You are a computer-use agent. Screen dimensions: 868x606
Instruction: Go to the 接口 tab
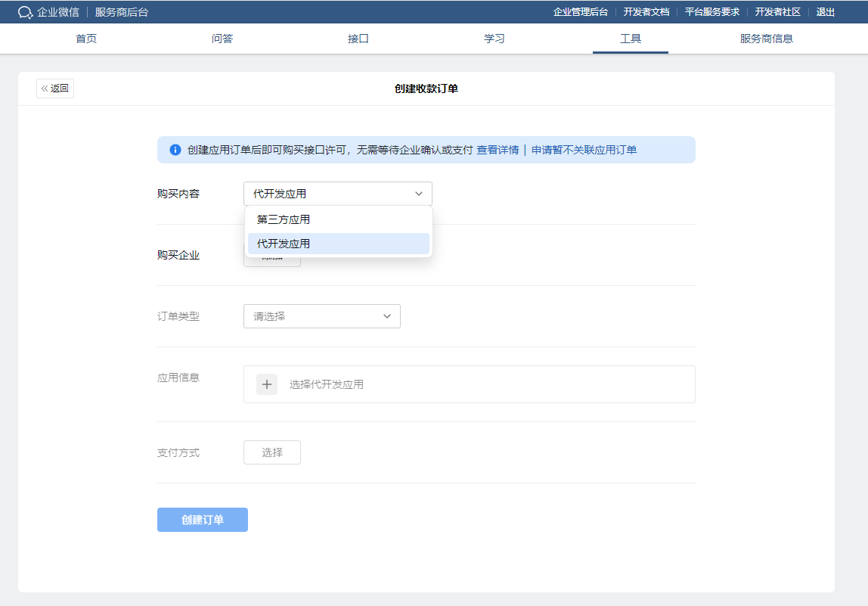[x=358, y=39]
